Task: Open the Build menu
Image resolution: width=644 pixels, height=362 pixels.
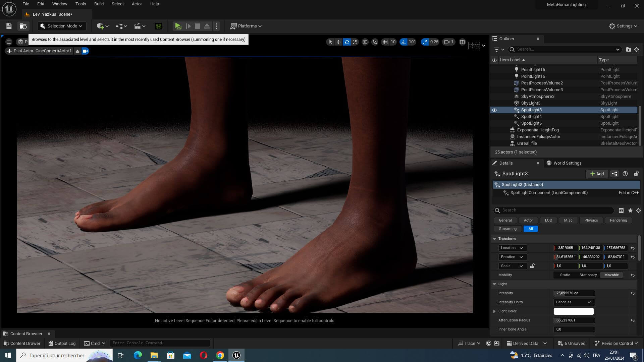Action: coord(99,4)
